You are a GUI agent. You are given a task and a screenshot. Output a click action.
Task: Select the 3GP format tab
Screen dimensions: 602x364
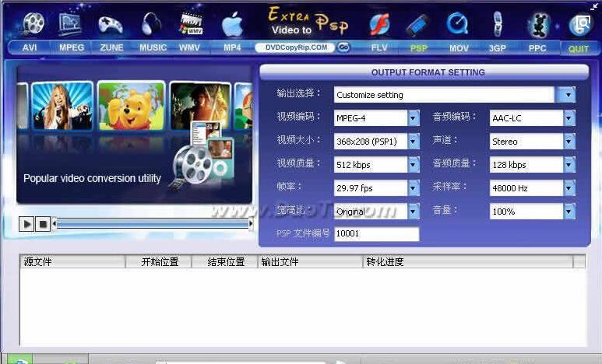(x=497, y=48)
